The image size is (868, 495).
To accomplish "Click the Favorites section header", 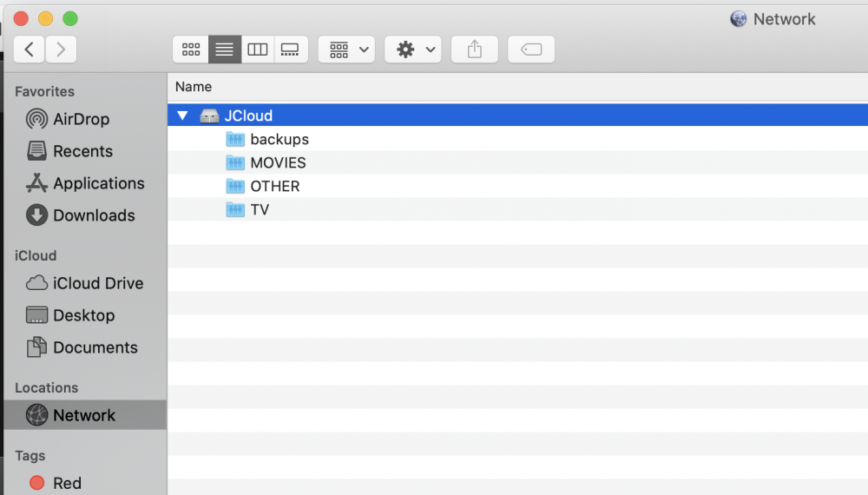I will (45, 91).
